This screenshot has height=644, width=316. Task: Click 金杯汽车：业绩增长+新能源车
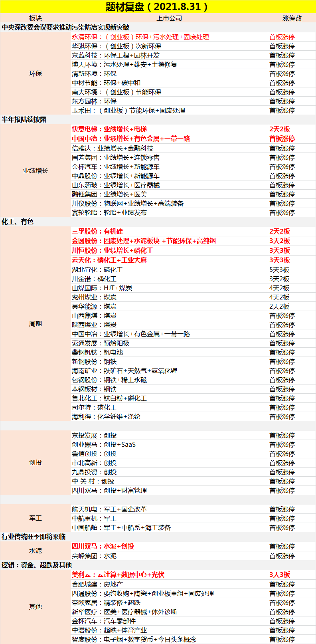116,167
